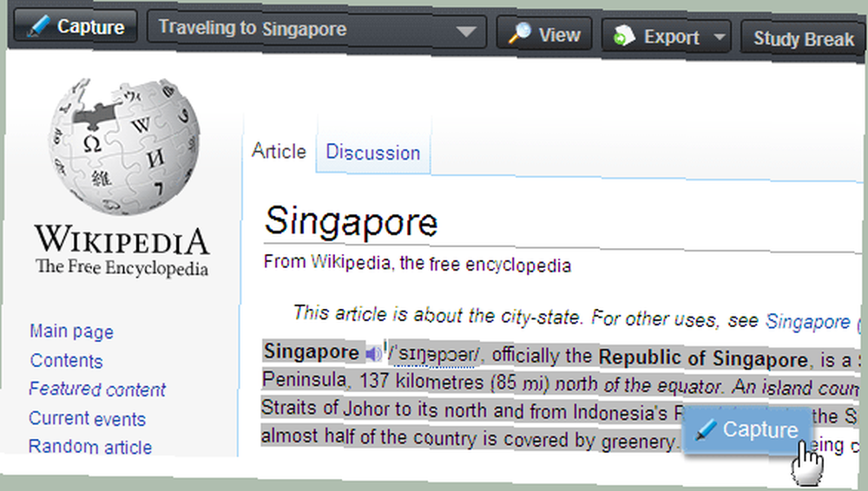Switch to the Discussion tab
Screen dimensions: 868x491
(x=373, y=152)
